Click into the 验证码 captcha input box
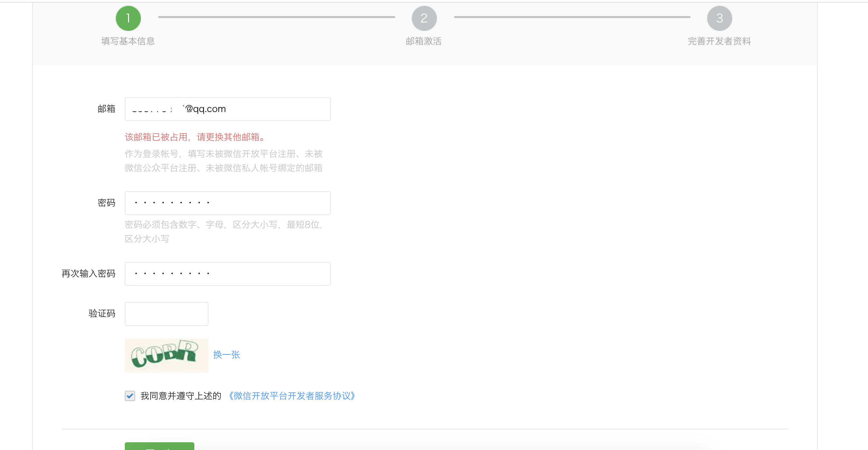The image size is (868, 450). [166, 314]
